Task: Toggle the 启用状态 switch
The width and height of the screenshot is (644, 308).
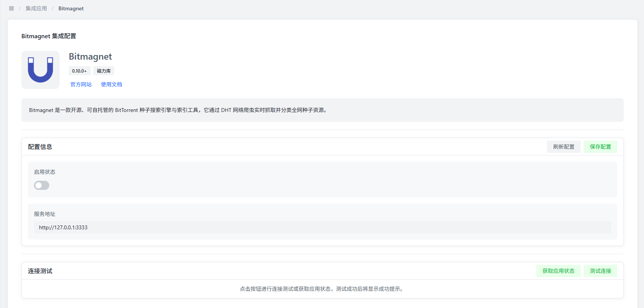Action: 42,185
